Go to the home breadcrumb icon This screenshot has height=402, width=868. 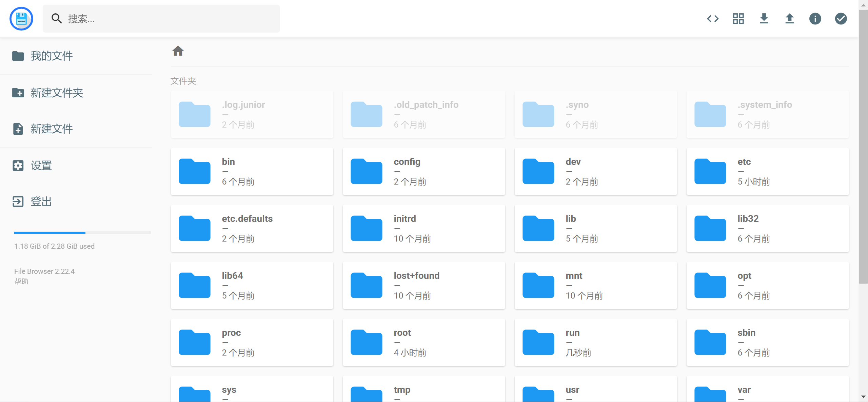[x=178, y=51]
